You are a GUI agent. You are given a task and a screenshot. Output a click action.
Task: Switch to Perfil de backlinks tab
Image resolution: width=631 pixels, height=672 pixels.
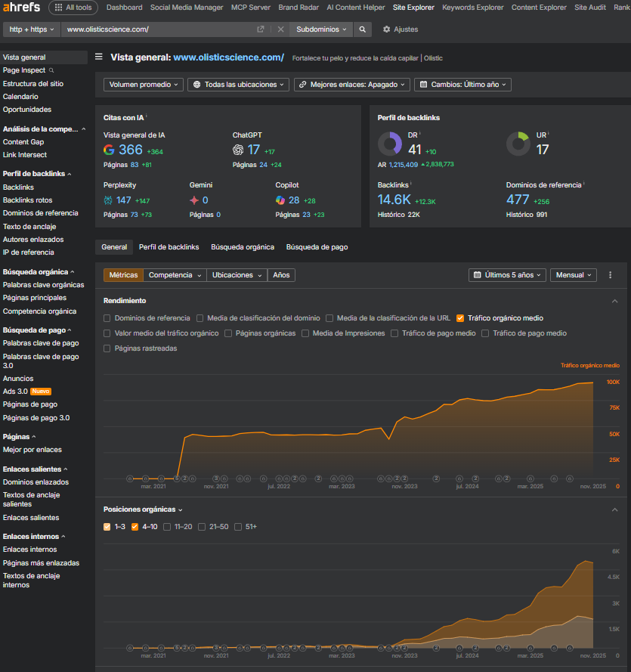point(169,247)
